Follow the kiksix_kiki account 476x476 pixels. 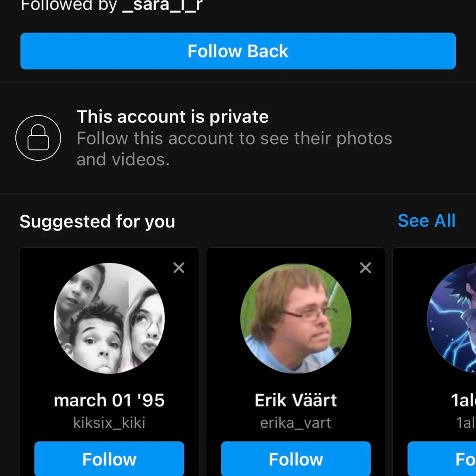pos(109,459)
